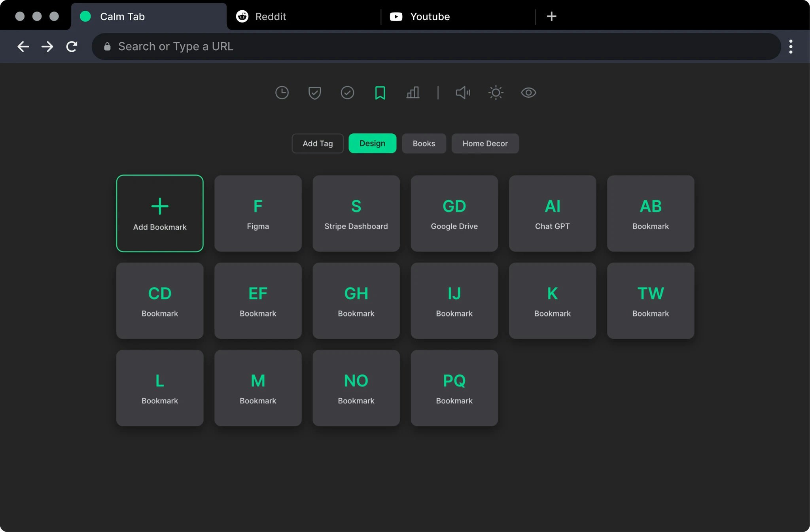Switch to the Youtube tab
Image resolution: width=810 pixels, height=532 pixels.
pyautogui.click(x=459, y=17)
